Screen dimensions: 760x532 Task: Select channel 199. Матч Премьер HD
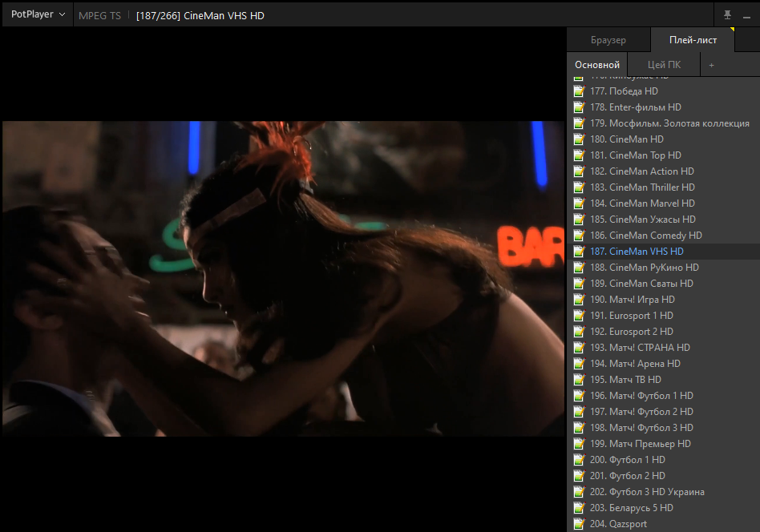663,443
